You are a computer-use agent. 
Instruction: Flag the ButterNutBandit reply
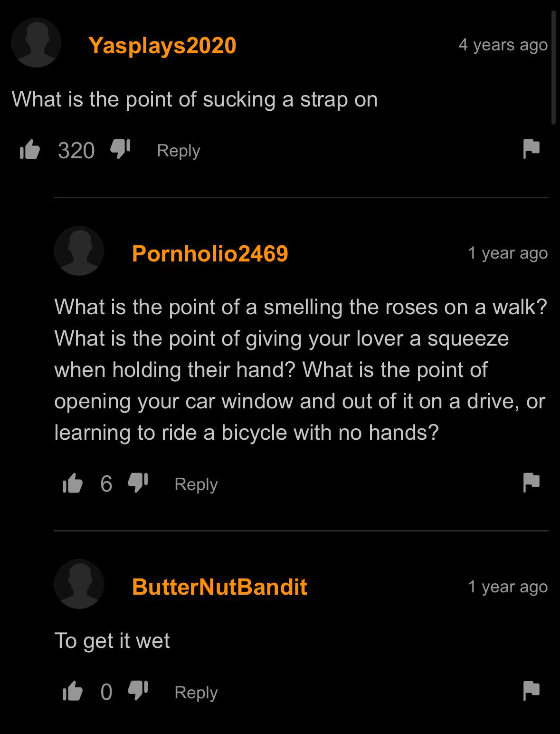(531, 691)
